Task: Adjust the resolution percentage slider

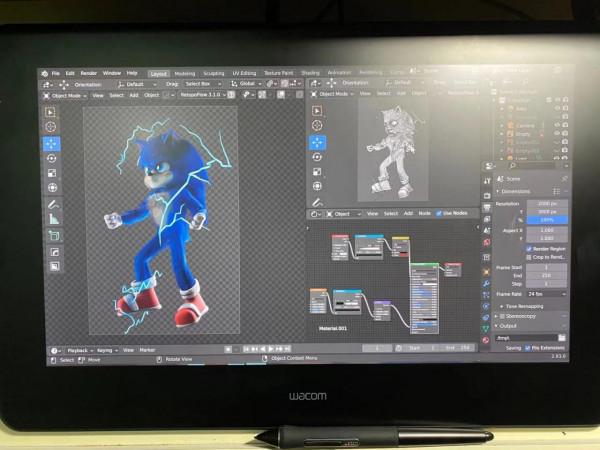Action: click(545, 219)
